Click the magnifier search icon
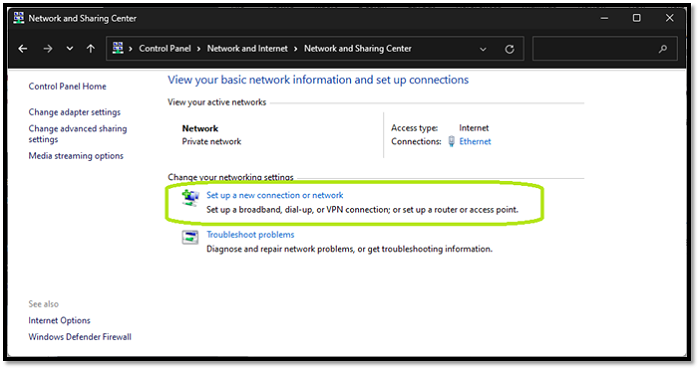This screenshot has width=700, height=370. 663,49
